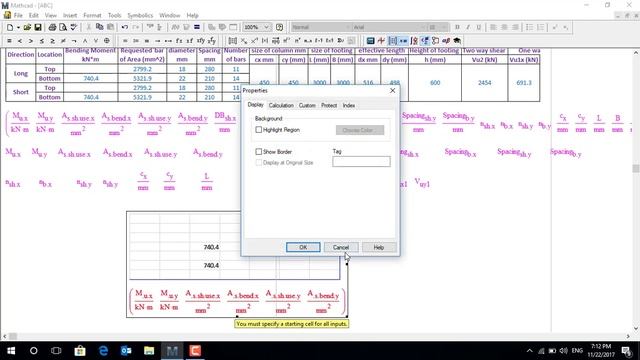Click the Choose Color button
Image resolution: width=640 pixels, height=360 pixels.
(360, 130)
